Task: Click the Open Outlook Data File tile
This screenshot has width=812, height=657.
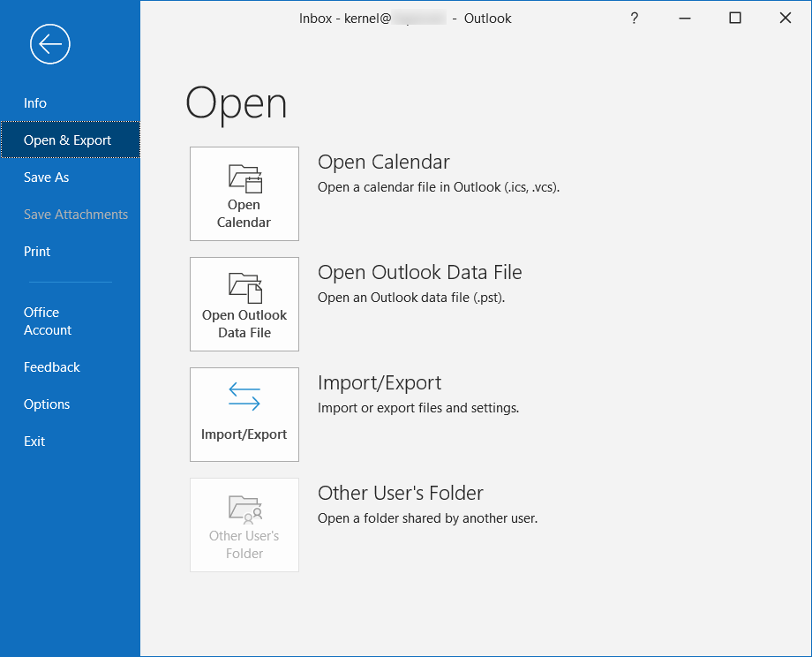Action: click(244, 304)
